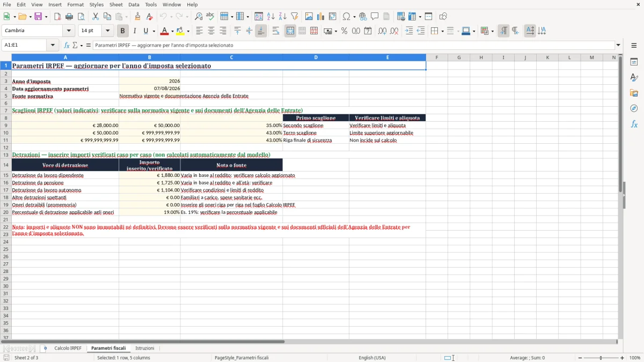This screenshot has width=644, height=362.
Task: Toggle Underline formatting
Action: 145,31
